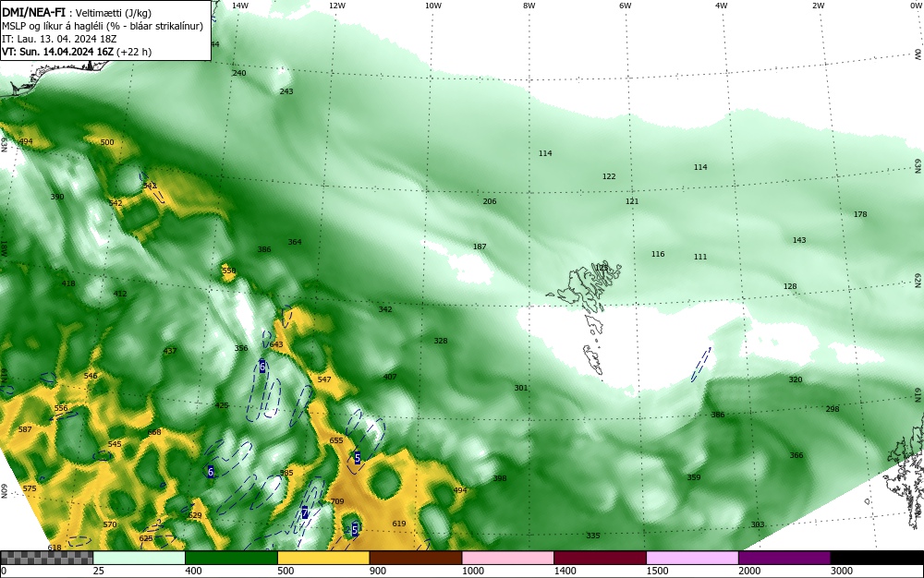
Task: Click the map value '335'
Action: coord(593,535)
